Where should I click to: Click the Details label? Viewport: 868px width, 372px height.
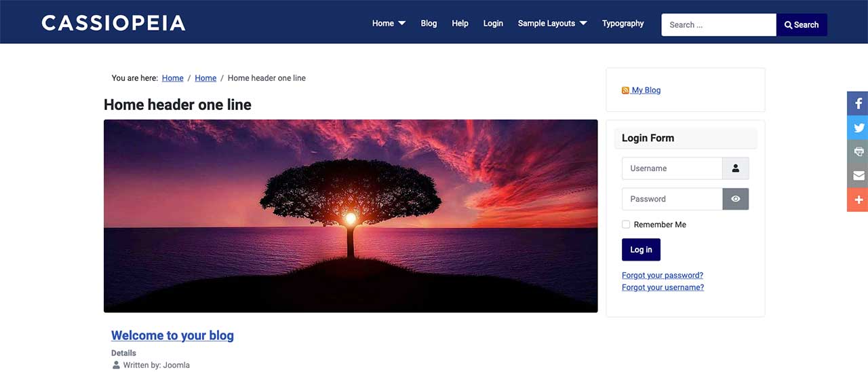pyautogui.click(x=123, y=353)
